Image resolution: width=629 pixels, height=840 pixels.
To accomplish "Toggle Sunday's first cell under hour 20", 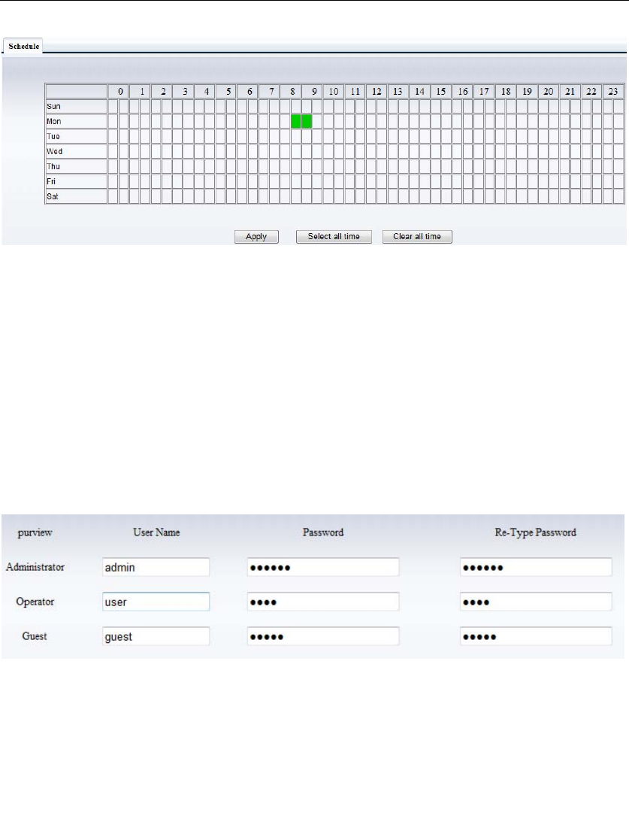I will [x=543, y=107].
